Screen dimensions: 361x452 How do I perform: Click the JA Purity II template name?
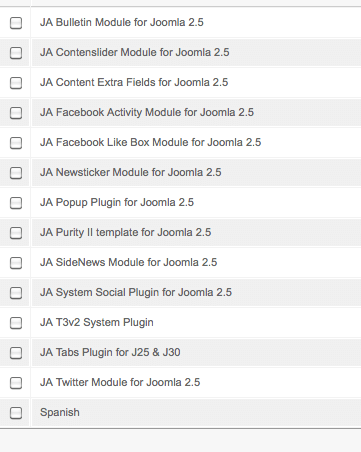[x=125, y=232]
